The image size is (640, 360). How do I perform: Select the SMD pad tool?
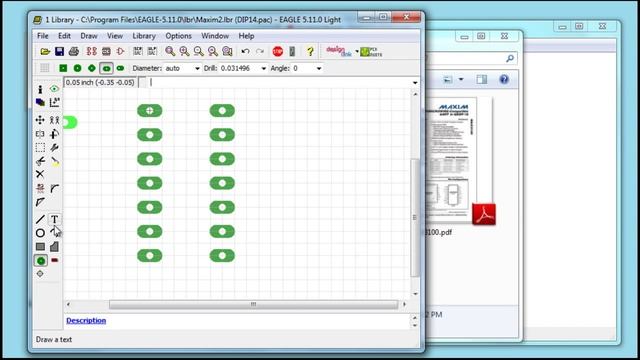pos(55,260)
